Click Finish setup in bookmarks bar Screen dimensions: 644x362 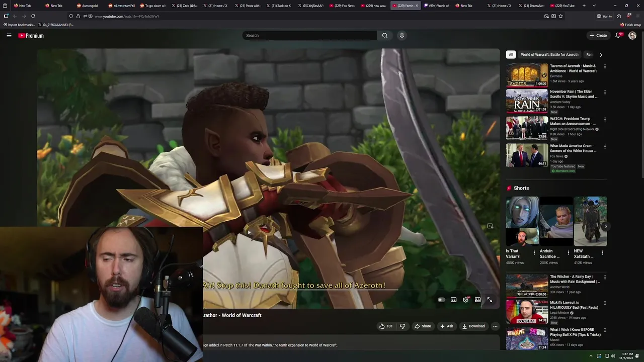630,25
